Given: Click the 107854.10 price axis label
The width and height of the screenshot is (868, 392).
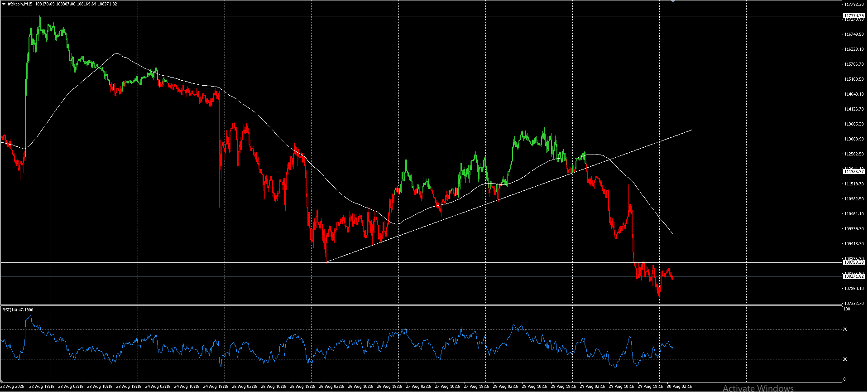Looking at the screenshot, I should point(854,289).
